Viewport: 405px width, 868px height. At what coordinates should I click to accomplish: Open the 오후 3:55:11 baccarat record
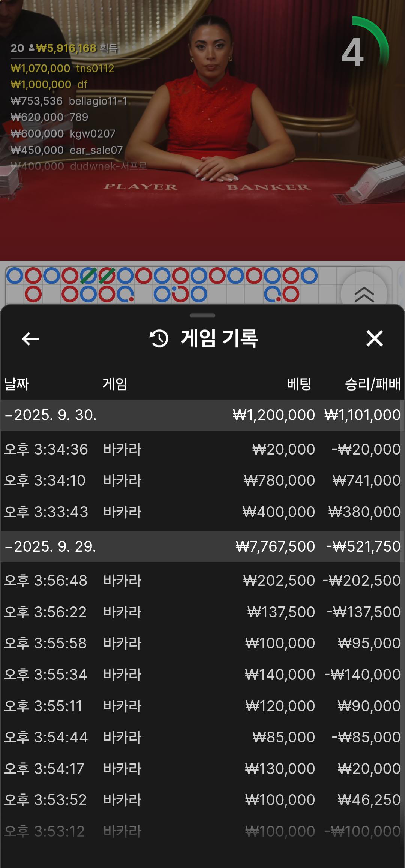click(x=202, y=706)
